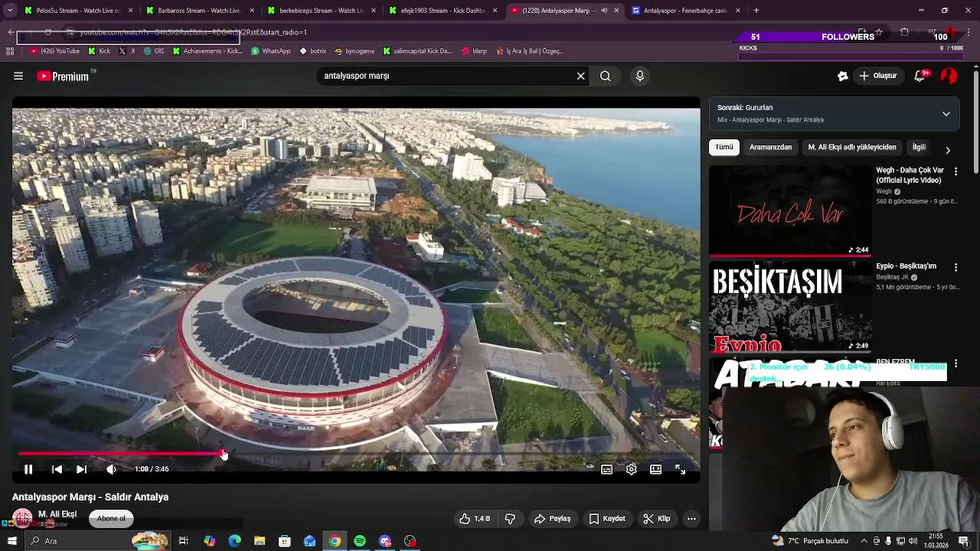The width and height of the screenshot is (980, 551).
Task: Open the account avatar menu
Action: click(949, 76)
